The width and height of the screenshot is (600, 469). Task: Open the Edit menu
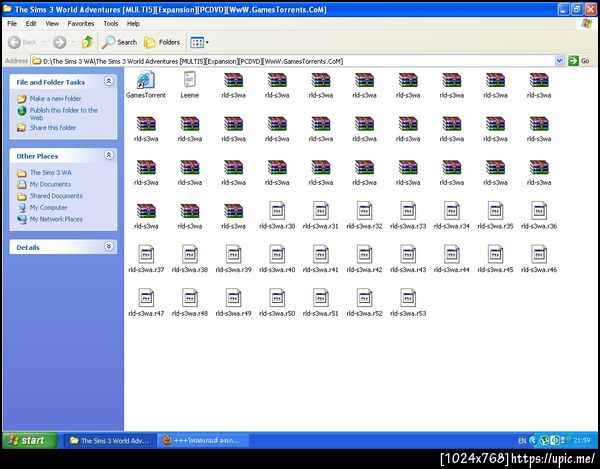tap(31, 24)
